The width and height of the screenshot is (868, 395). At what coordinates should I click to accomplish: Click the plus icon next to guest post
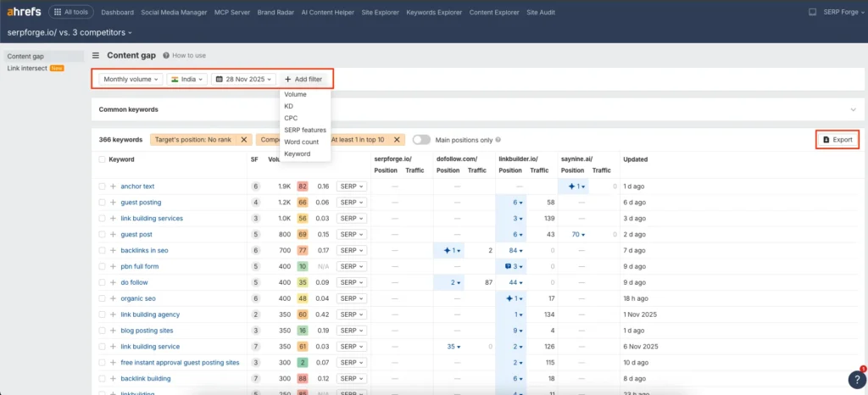pos(113,235)
